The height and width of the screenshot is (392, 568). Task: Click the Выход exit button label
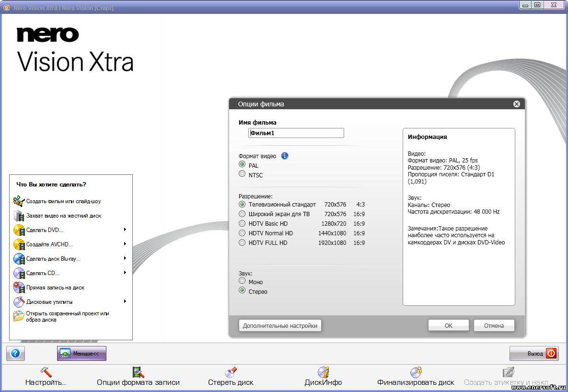pos(535,354)
